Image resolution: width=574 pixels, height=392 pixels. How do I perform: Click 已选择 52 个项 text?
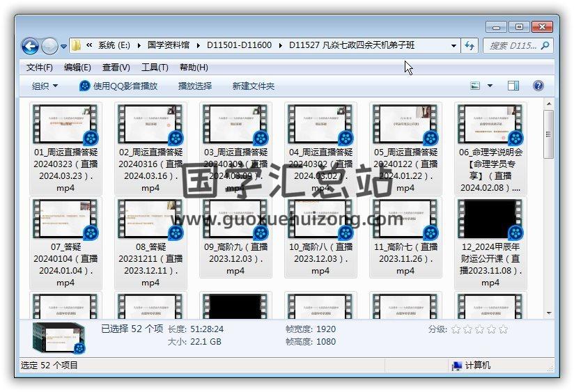[132, 329]
